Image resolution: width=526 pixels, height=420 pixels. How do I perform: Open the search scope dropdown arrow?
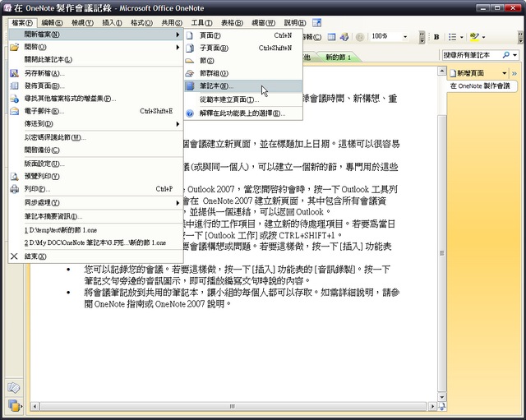514,55
